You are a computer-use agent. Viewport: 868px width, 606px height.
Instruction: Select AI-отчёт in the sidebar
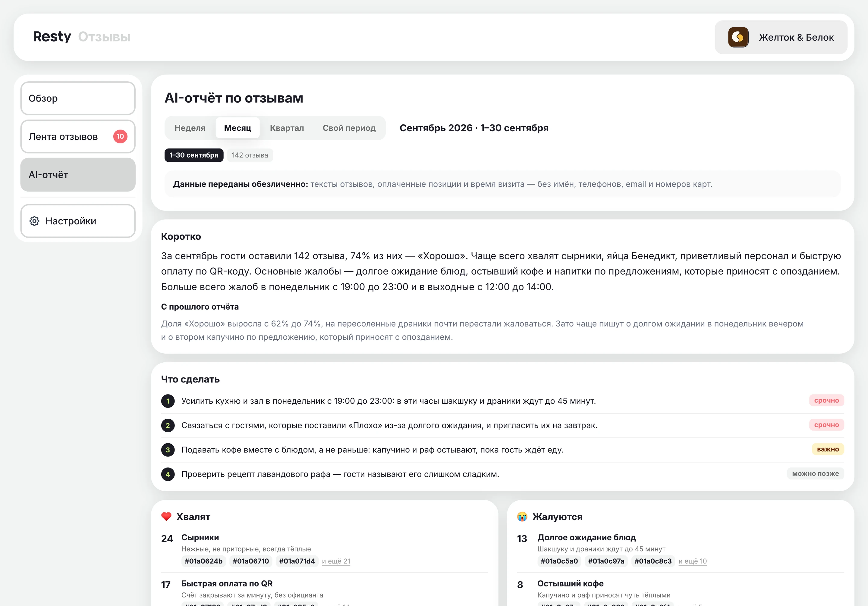click(x=78, y=175)
